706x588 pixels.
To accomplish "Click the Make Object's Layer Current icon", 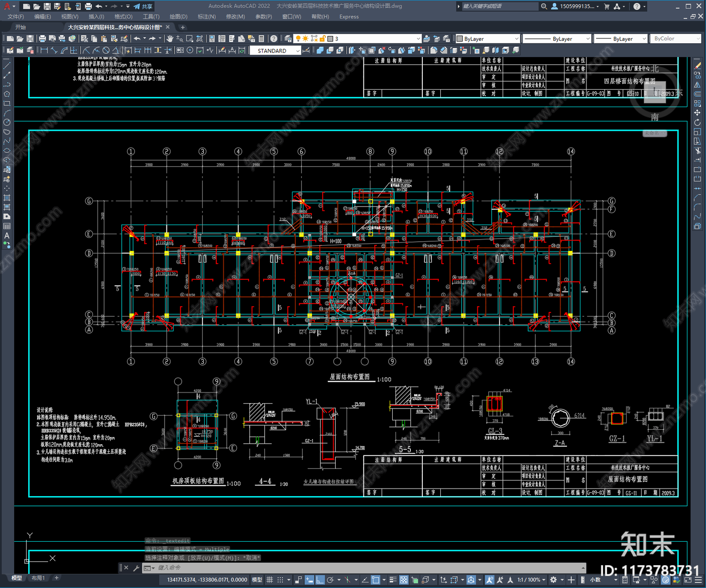I will tap(427, 39).
